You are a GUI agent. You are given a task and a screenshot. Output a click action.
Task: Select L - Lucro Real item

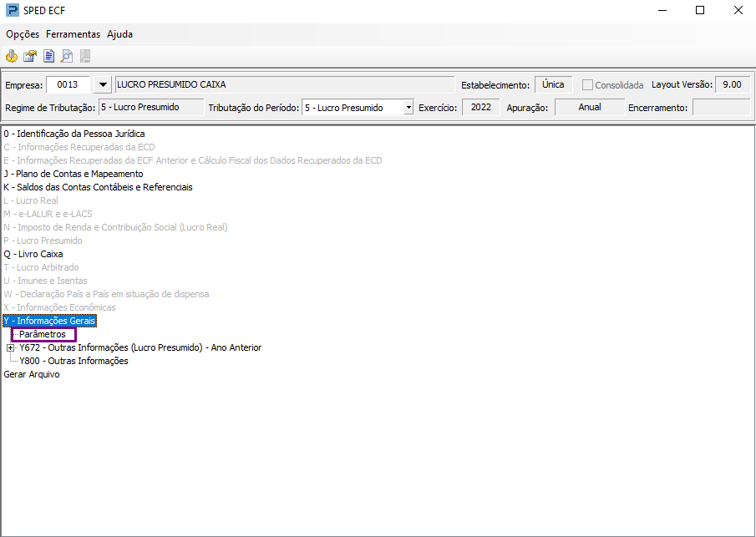[x=31, y=200]
